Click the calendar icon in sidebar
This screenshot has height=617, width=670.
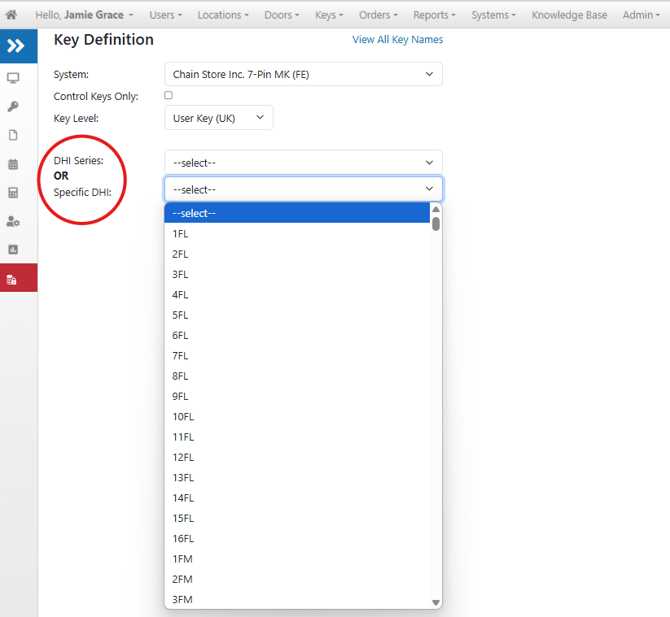[13, 164]
